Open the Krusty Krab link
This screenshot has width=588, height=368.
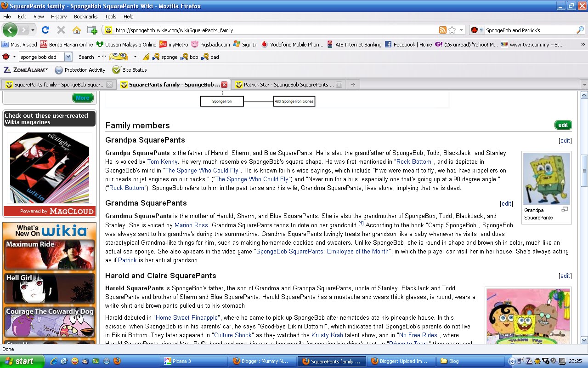coord(327,335)
